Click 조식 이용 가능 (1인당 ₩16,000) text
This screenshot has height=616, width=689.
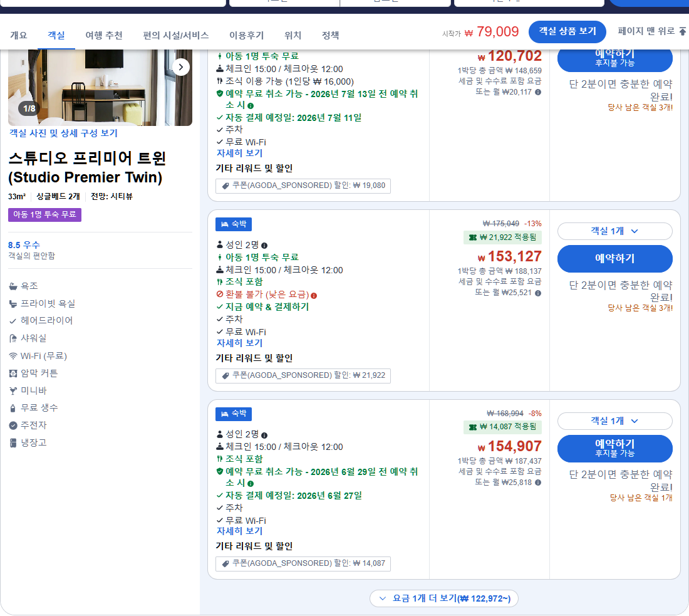[289, 81]
